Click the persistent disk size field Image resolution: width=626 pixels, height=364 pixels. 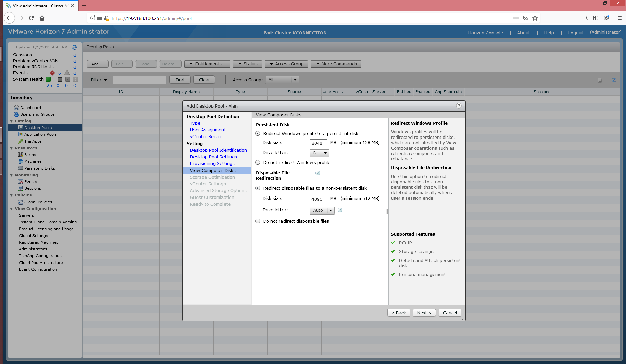[318, 143]
